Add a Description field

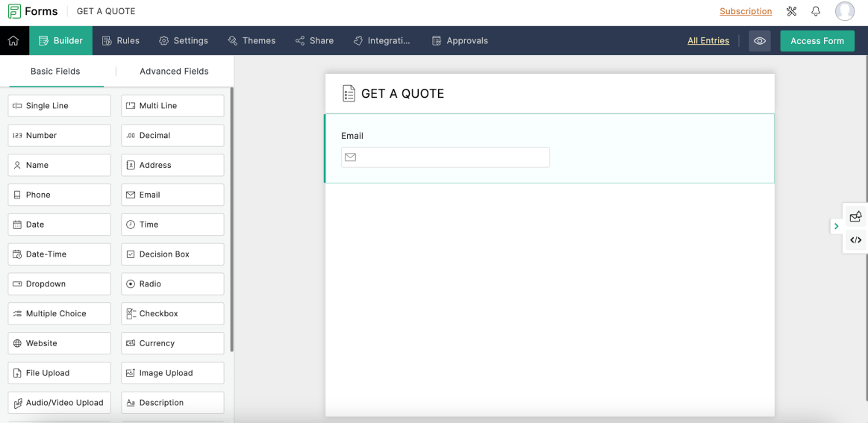172,403
